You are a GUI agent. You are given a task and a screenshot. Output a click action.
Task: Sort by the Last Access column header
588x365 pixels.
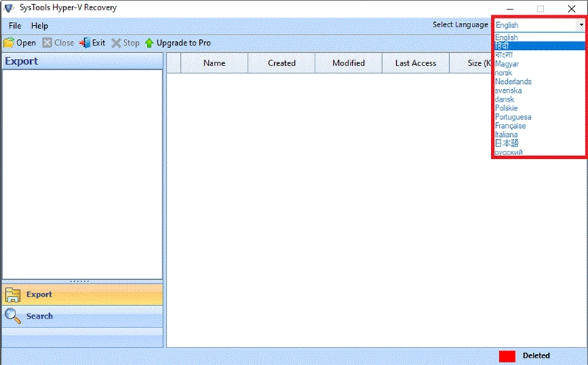tap(415, 63)
